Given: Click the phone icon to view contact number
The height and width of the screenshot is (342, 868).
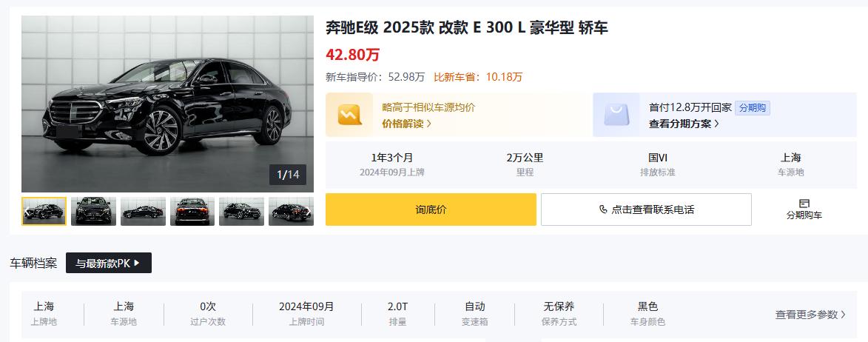Looking at the screenshot, I should pos(603,209).
